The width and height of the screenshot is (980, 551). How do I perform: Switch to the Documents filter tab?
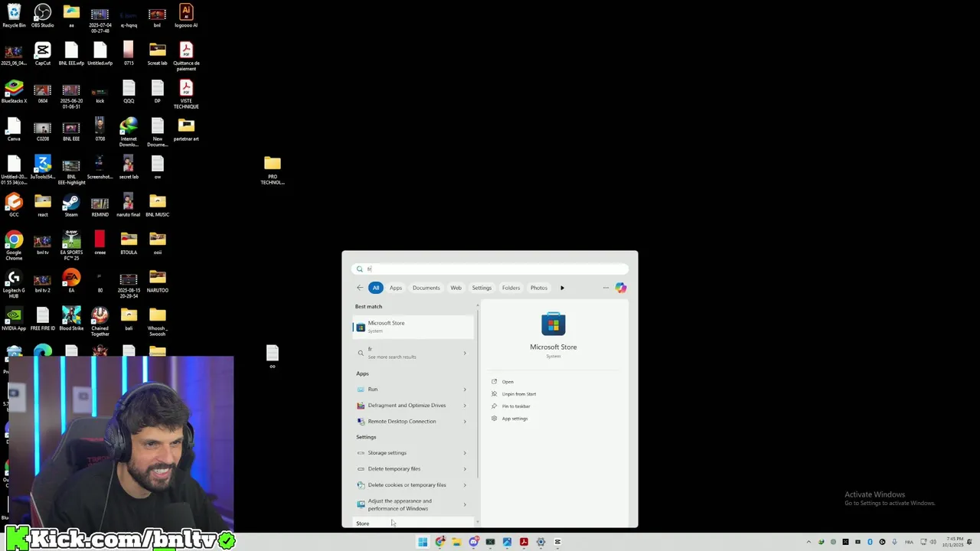[x=426, y=288]
